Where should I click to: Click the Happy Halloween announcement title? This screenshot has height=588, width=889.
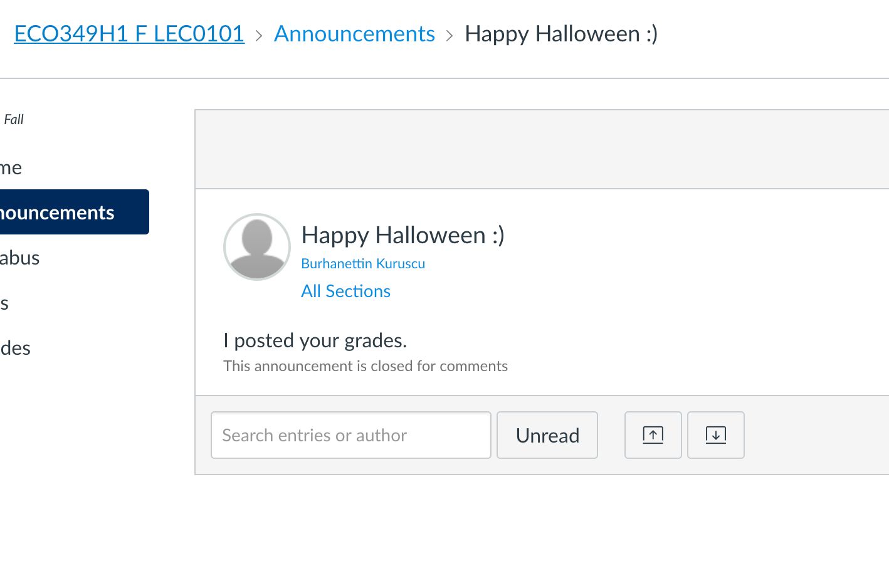pos(402,235)
